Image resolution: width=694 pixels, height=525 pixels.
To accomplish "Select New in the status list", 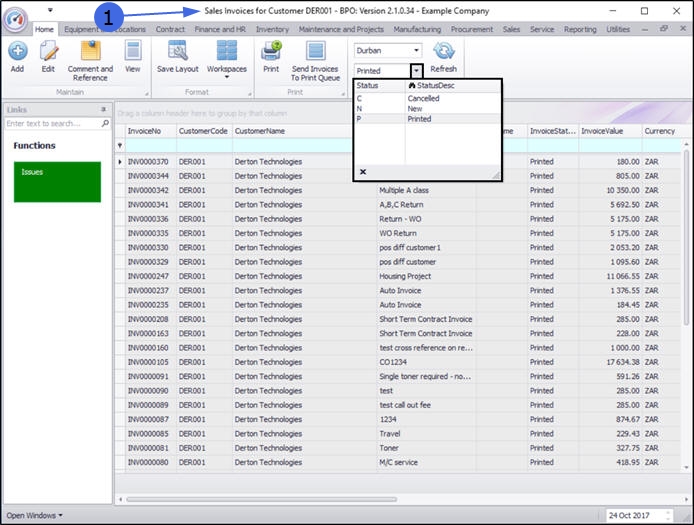I will (x=415, y=108).
